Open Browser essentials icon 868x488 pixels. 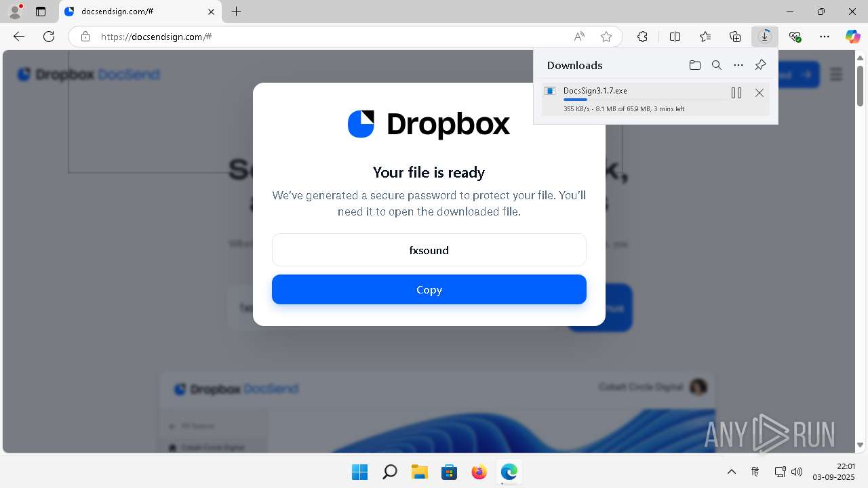795,37
